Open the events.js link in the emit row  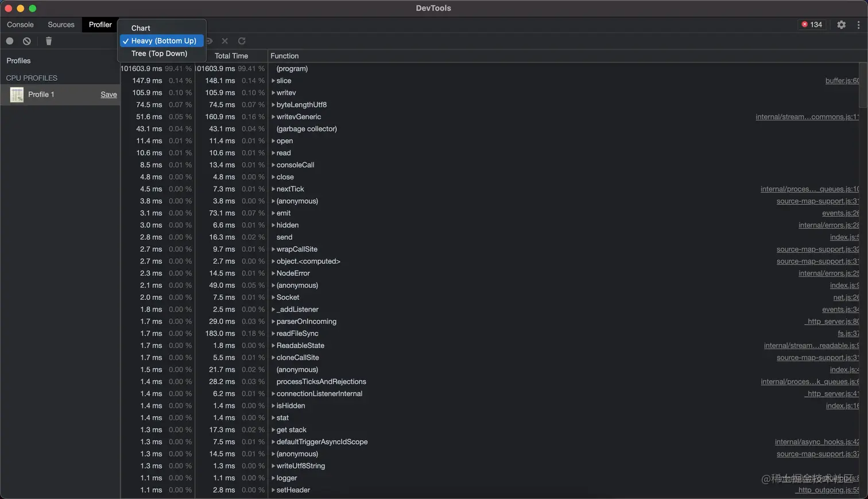click(840, 213)
